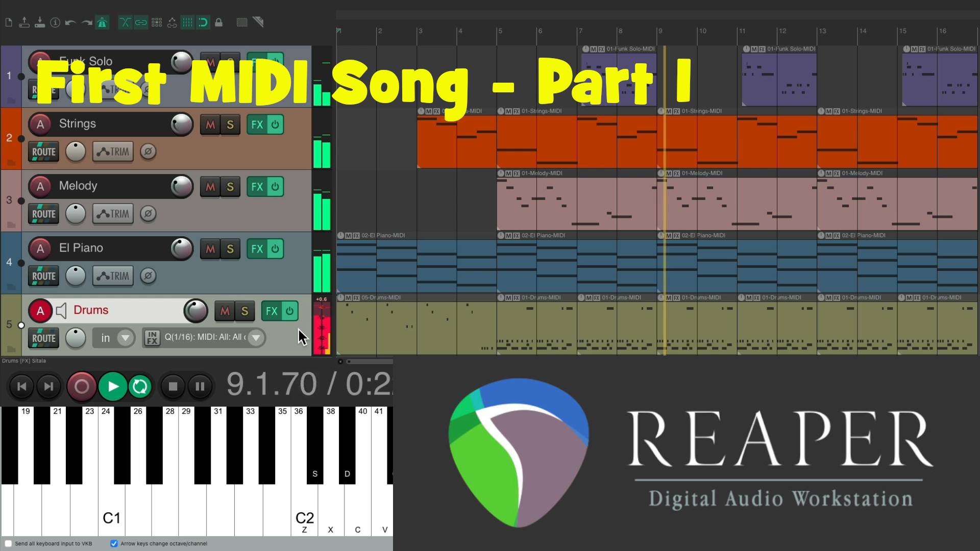Viewport: 980px width, 551px height.
Task: Open ROUTE for the Melody track
Action: [44, 214]
